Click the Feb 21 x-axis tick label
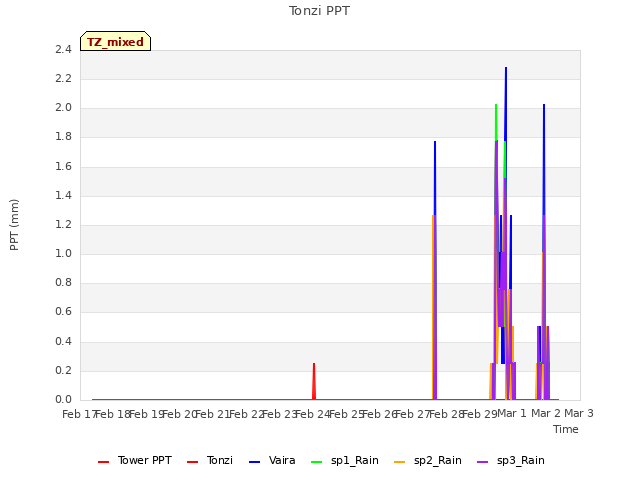Image resolution: width=640 pixels, height=480 pixels. click(x=213, y=414)
